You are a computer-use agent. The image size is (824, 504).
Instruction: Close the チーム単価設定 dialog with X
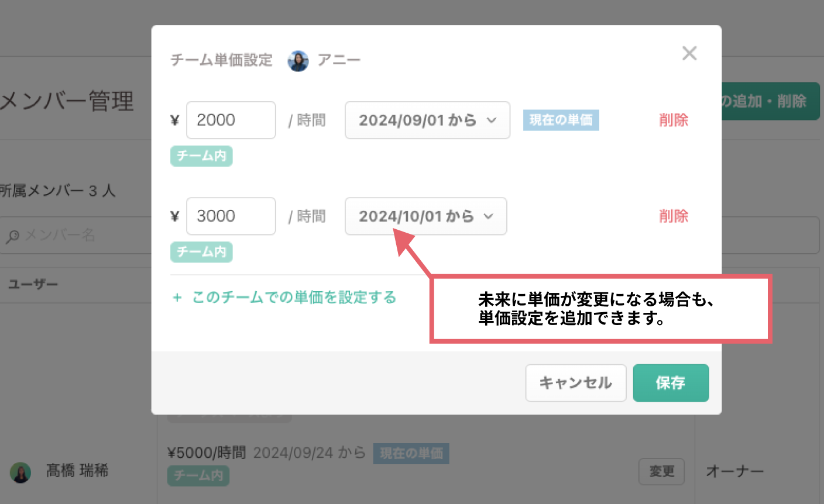tap(689, 54)
